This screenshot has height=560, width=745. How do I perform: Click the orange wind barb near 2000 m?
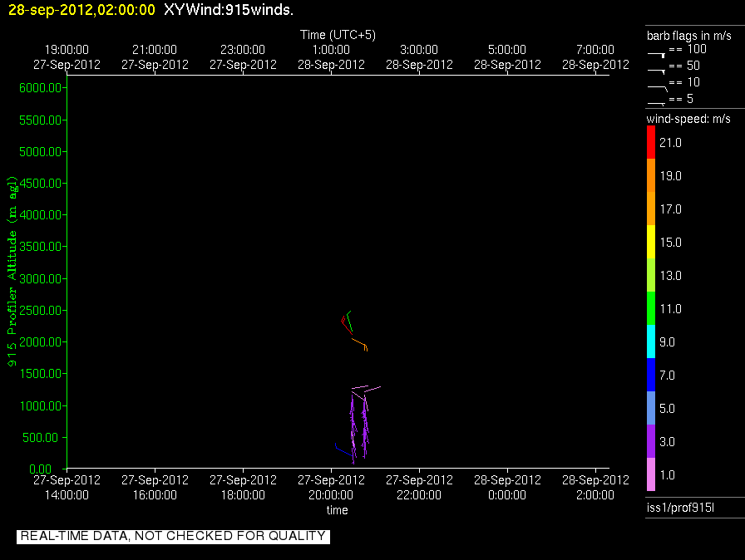tap(360, 345)
